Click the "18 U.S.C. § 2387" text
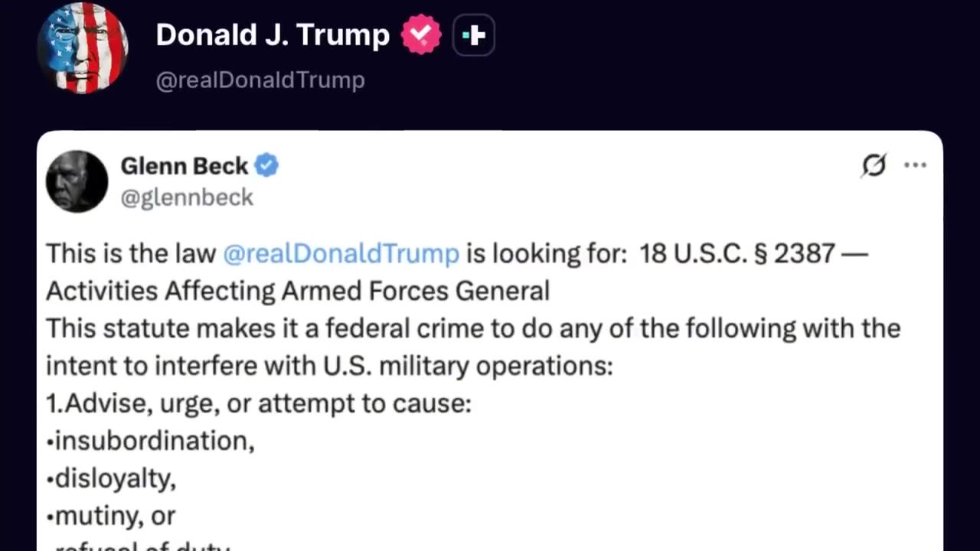 coord(737,253)
